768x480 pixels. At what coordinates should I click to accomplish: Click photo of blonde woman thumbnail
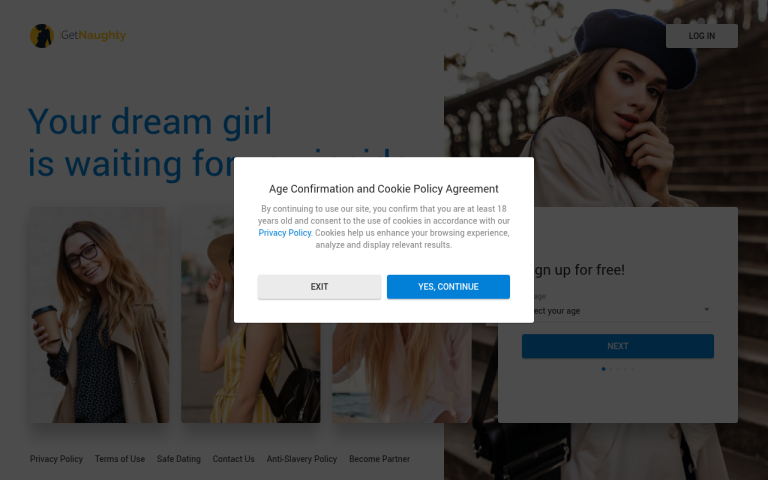pos(402,372)
